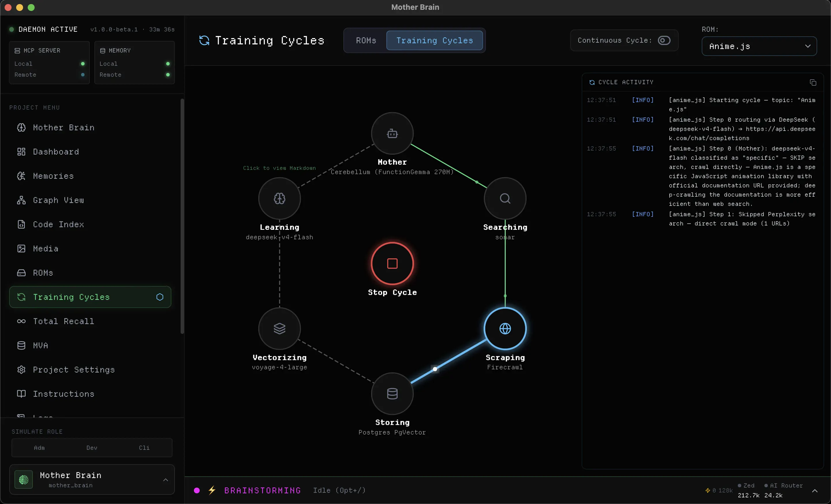Open Instructions from the project menu
The height and width of the screenshot is (504, 831).
tap(90, 394)
